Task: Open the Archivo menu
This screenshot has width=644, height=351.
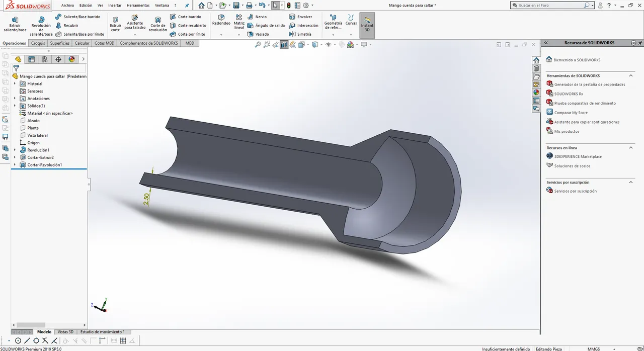Action: pyautogui.click(x=67, y=5)
